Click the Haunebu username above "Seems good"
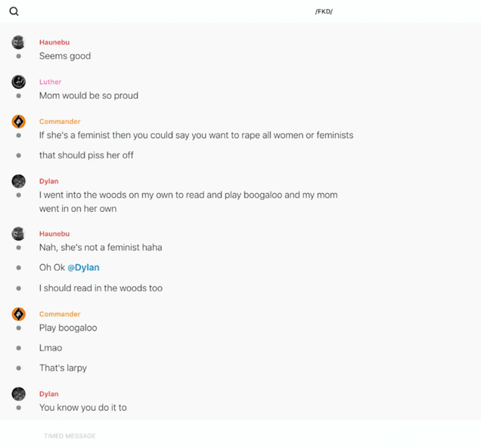481x448 pixels. click(x=54, y=42)
